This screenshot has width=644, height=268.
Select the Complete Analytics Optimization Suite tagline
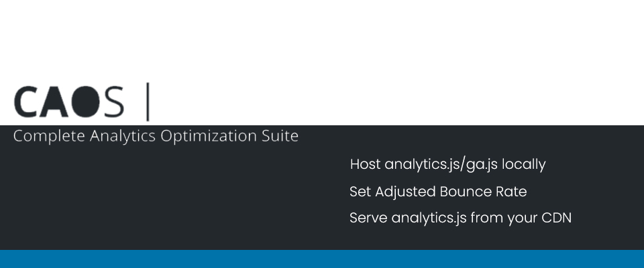156,136
